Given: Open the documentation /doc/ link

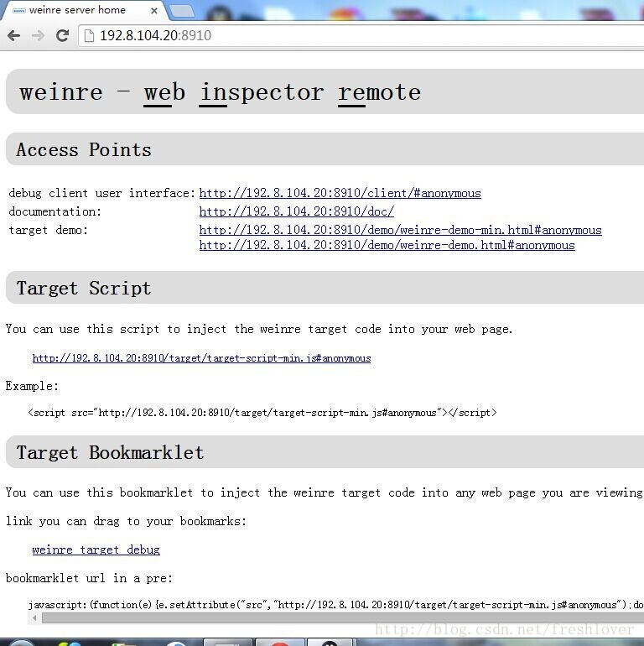Looking at the screenshot, I should pyautogui.click(x=297, y=211).
